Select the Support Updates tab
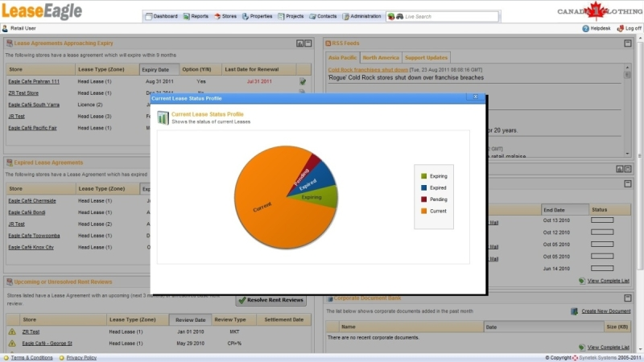This screenshot has width=644, height=362. 426,57
